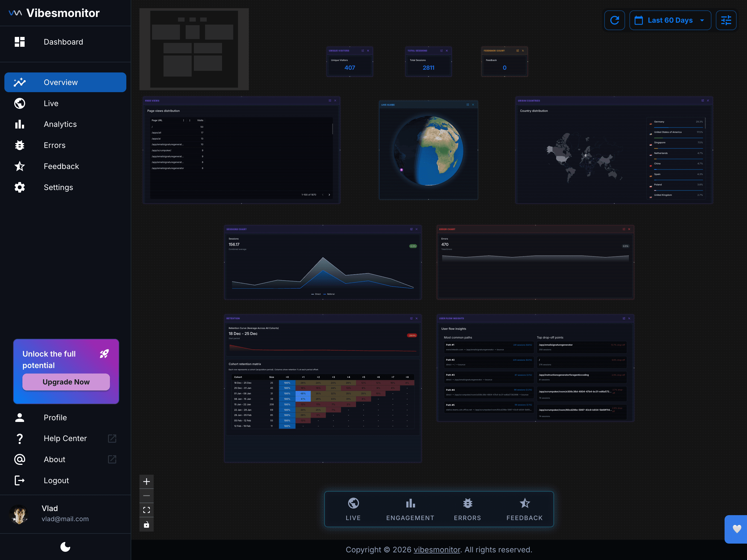
Task: Open the vibesmonitor copyright link
Action: tap(437, 550)
